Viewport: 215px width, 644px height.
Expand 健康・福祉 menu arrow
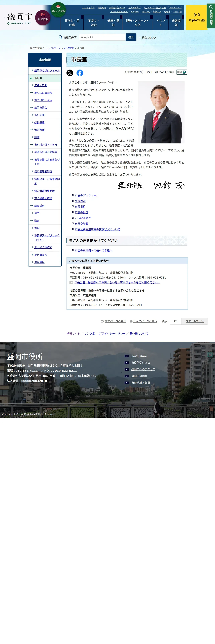point(121,17)
